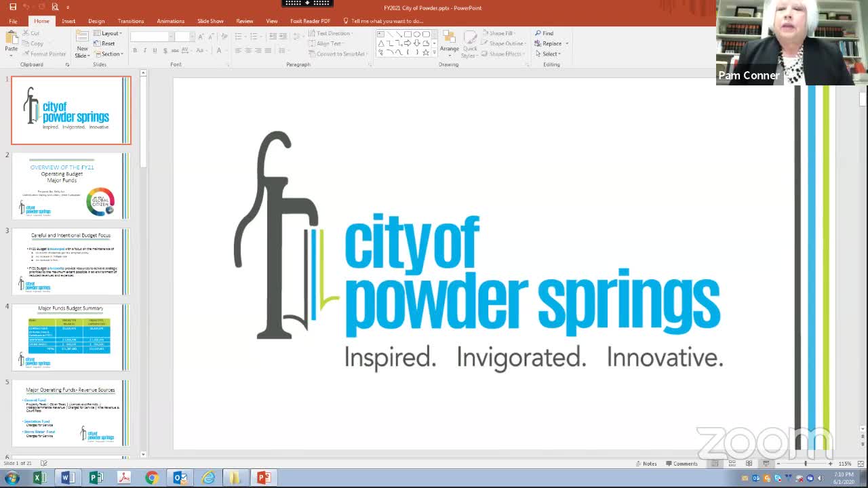Switch to Reading View in status bar

coord(749,464)
